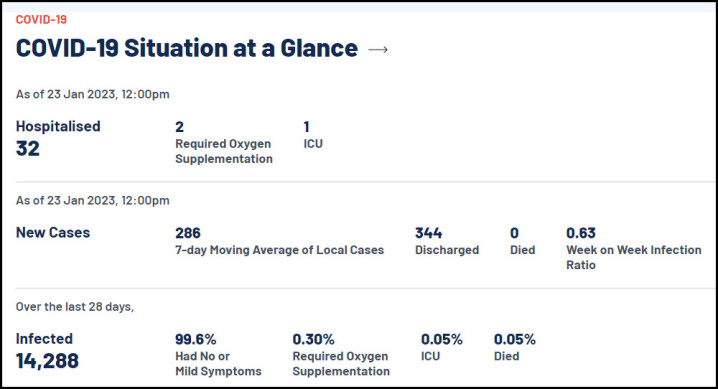The image size is (718, 389).
Task: Select the 344 Discharged figure
Action: pos(429,233)
